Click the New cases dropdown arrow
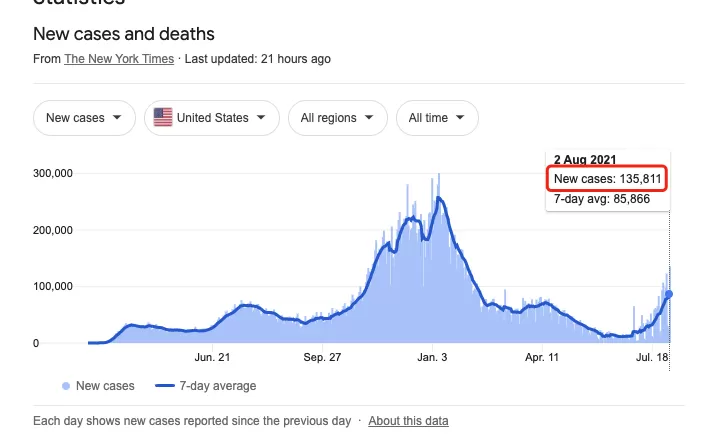Screen dimensions: 703x444 pos(117,118)
